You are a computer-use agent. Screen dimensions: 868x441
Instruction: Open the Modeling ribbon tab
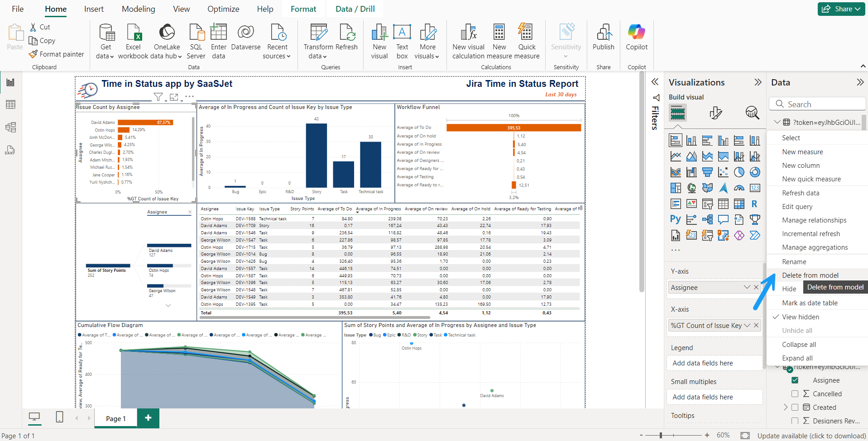[x=138, y=9]
